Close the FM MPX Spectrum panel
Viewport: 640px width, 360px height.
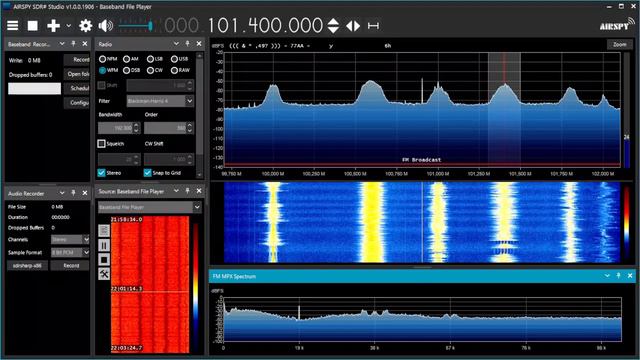click(x=630, y=276)
